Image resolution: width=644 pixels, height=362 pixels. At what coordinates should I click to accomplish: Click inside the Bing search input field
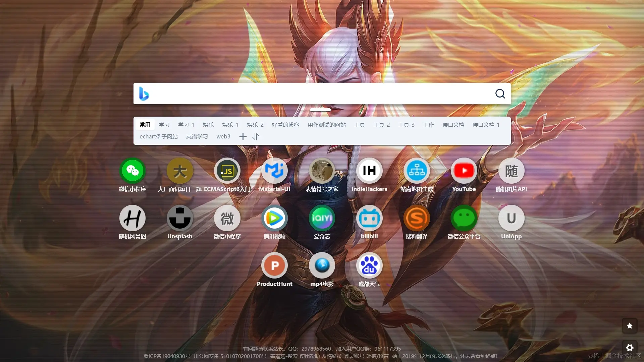pos(319,94)
